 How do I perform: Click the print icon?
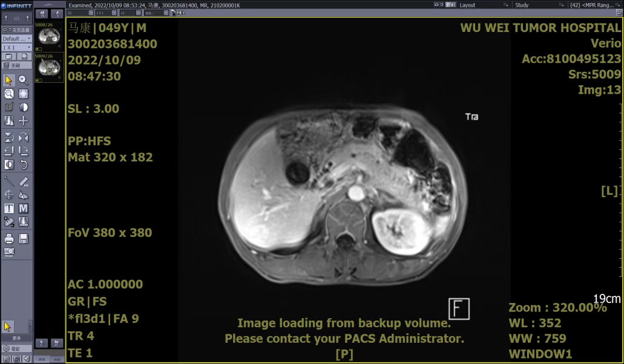click(9, 239)
